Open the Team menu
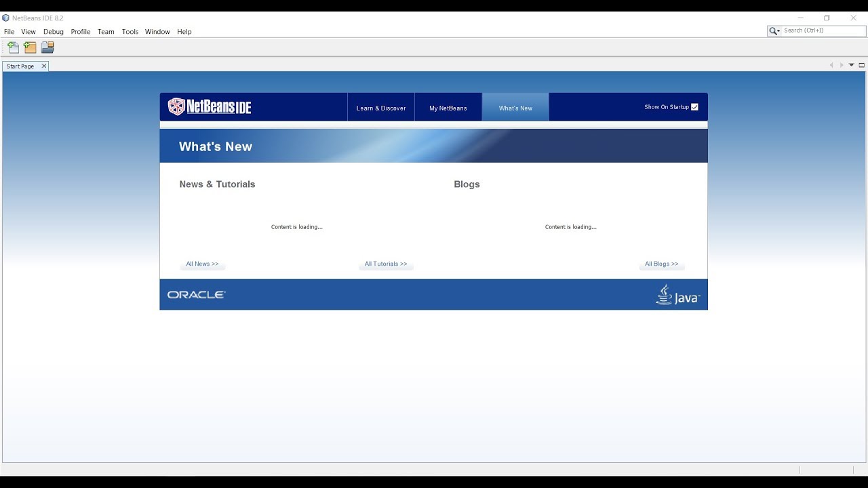The image size is (868, 488). [x=106, y=32]
